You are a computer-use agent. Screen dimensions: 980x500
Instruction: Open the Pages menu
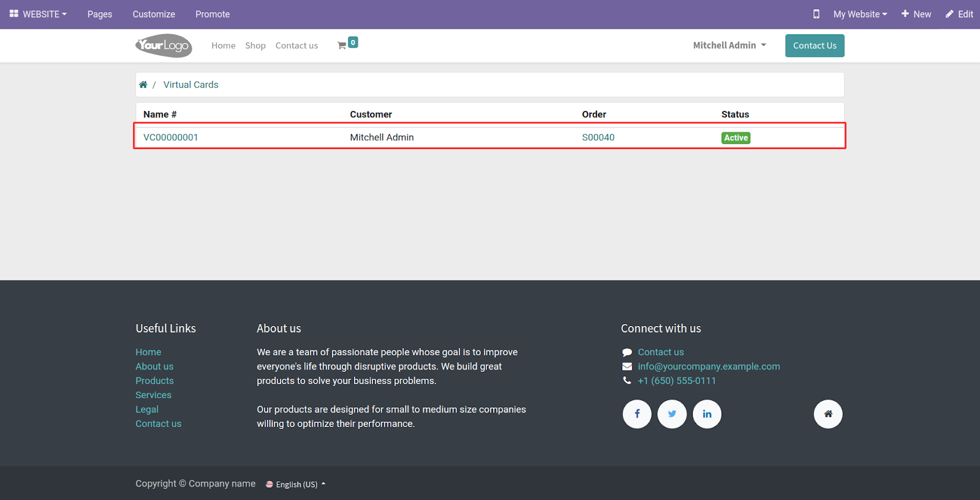point(100,14)
